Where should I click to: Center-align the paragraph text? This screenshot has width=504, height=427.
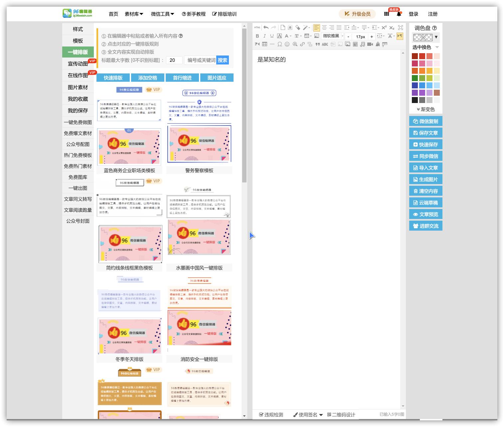(x=324, y=28)
